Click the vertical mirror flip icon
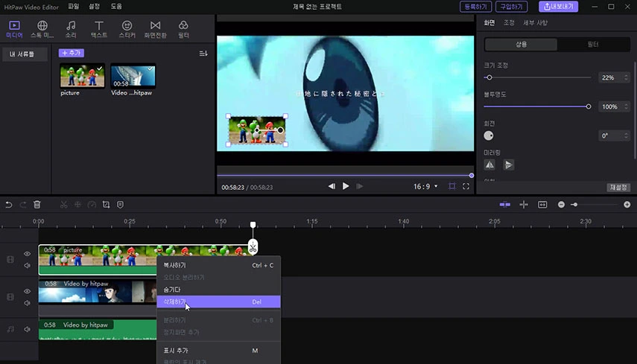The height and width of the screenshot is (364, 637). 508,165
